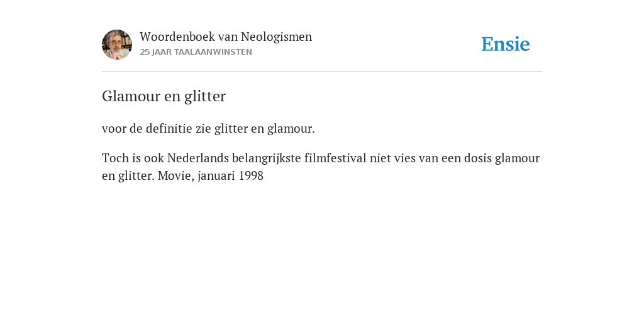Viewport: 644px width, 322px height.
Task: Open the Ensie logo link
Action: pos(506,44)
